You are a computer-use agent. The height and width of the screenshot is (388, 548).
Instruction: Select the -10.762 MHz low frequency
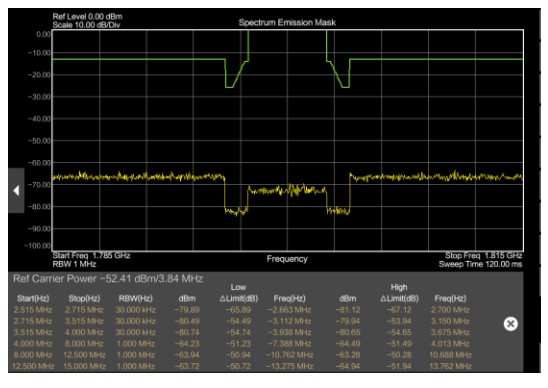[x=289, y=355]
